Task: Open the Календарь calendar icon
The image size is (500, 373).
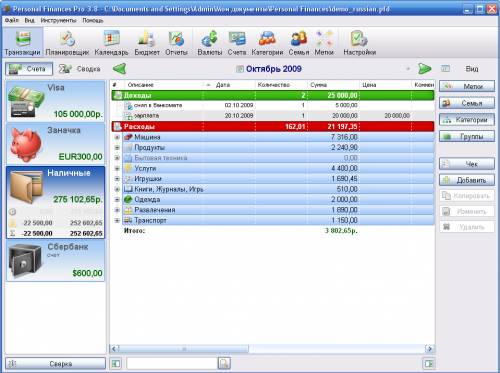Action: click(111, 43)
